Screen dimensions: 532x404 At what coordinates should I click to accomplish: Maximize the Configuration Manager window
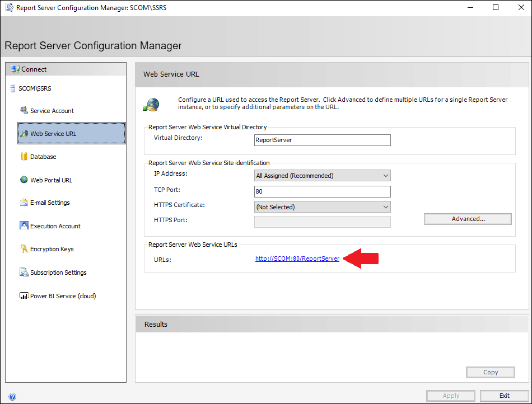pos(496,7)
